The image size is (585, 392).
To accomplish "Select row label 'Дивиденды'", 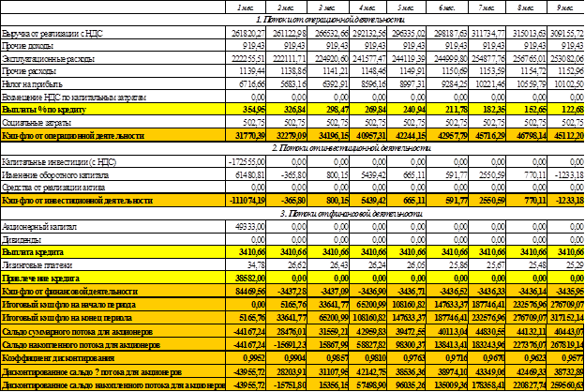I will tap(22, 240).
